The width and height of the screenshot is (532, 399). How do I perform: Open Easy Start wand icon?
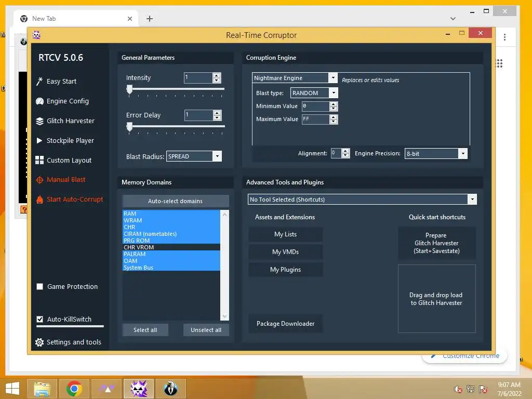click(39, 82)
